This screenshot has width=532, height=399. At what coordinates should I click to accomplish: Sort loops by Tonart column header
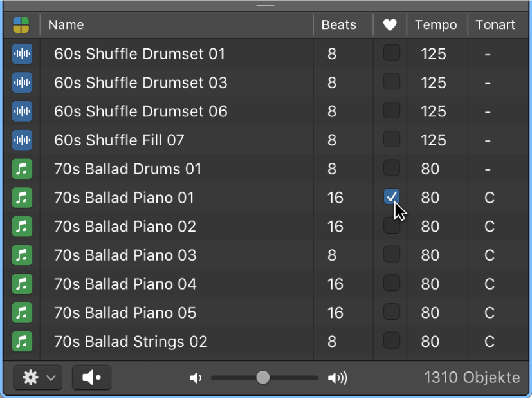click(x=495, y=24)
